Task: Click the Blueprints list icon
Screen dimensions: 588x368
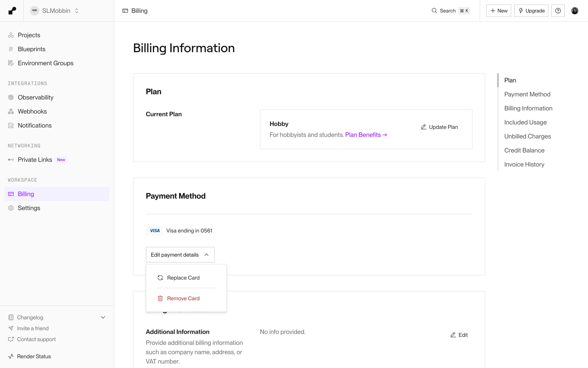Action: coord(11,49)
